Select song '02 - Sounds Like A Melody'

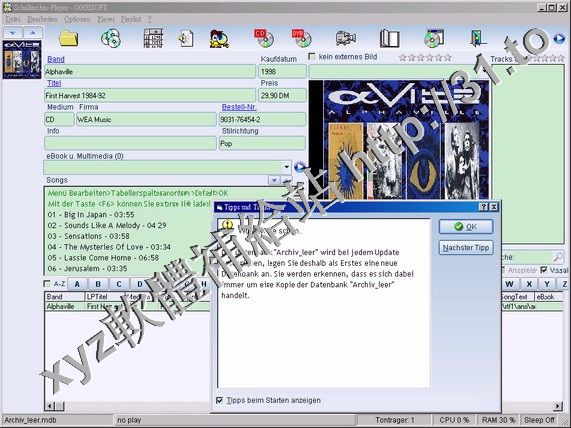click(x=107, y=225)
